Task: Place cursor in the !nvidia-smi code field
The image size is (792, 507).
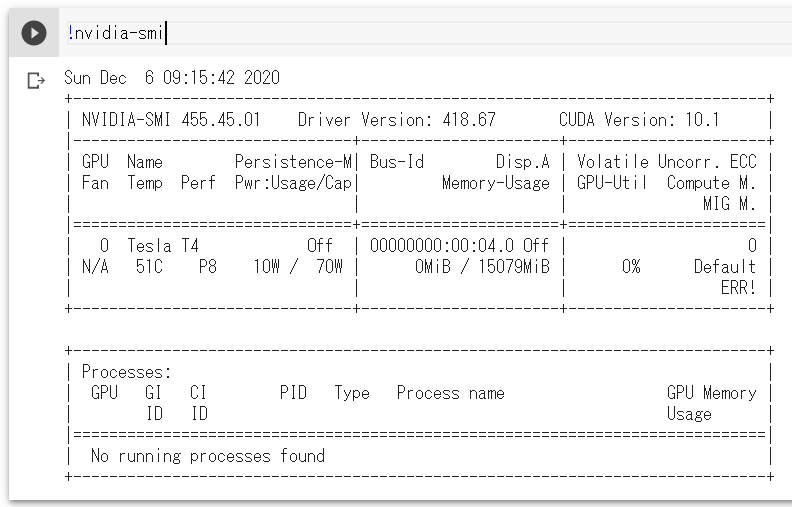Action: point(429,34)
